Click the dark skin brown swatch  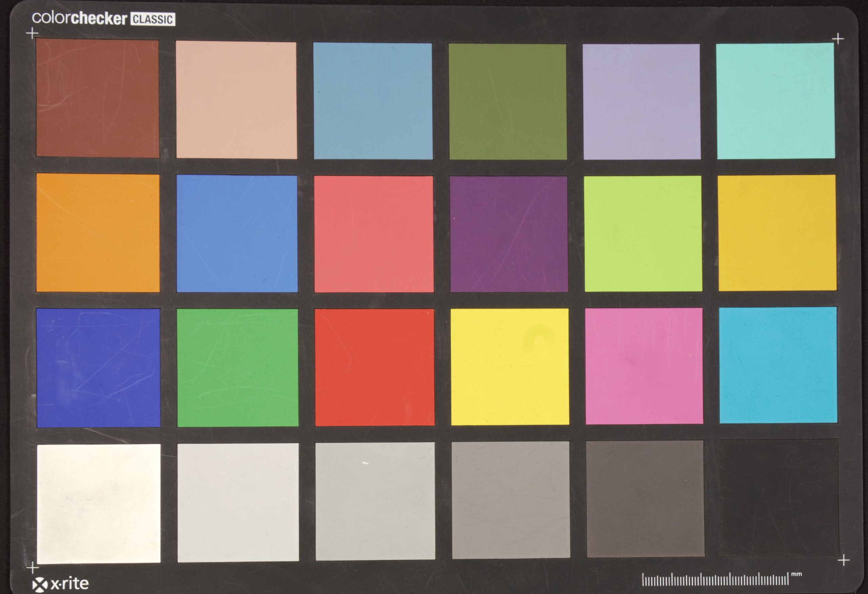coord(98,99)
